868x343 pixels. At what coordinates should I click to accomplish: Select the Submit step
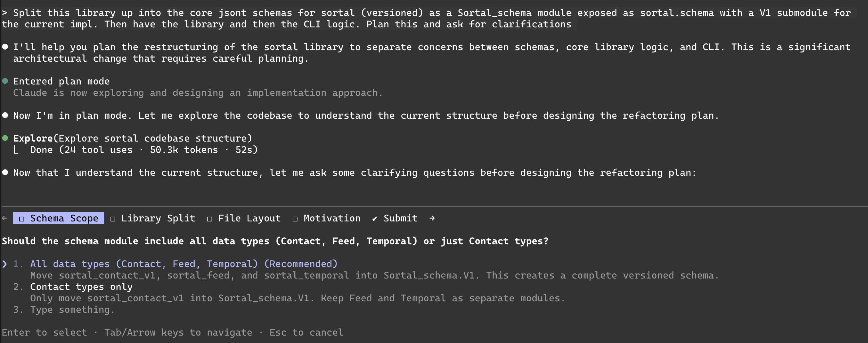pyautogui.click(x=400, y=218)
